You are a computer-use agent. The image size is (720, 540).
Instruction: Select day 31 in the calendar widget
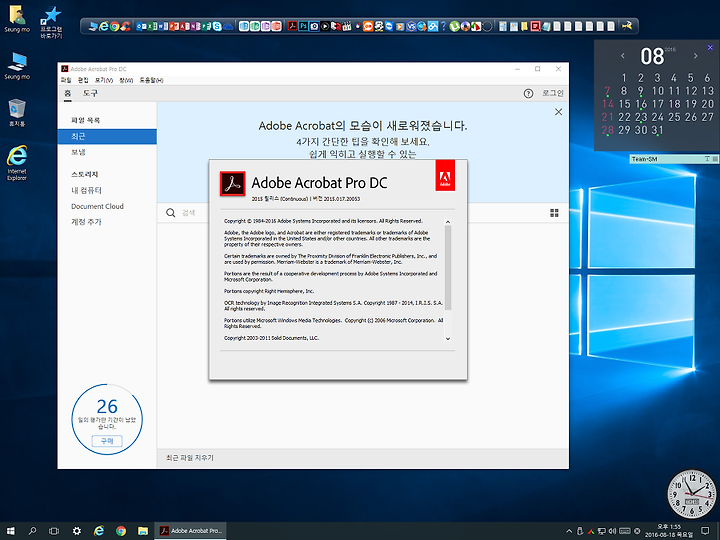pos(658,130)
